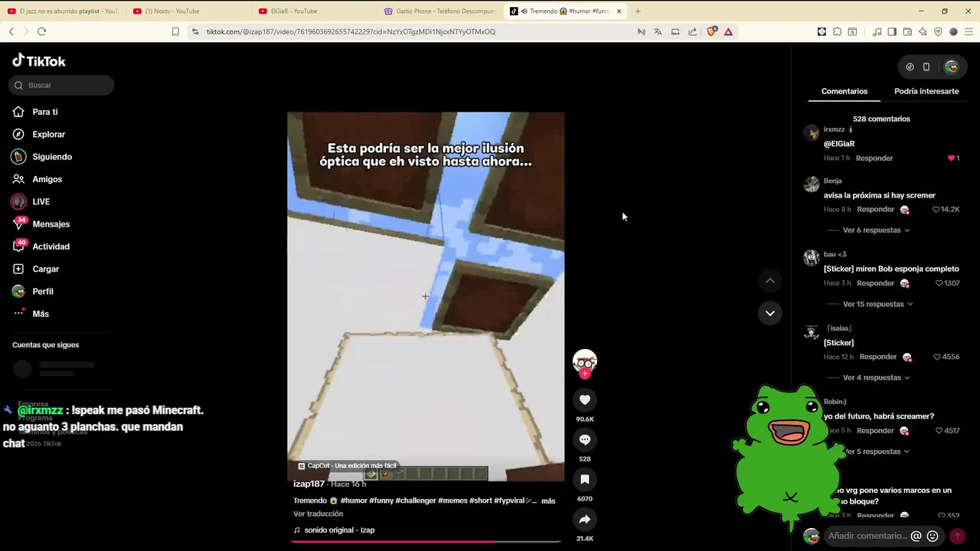
Task: Expand Ver 4 respuestas
Action: click(876, 377)
